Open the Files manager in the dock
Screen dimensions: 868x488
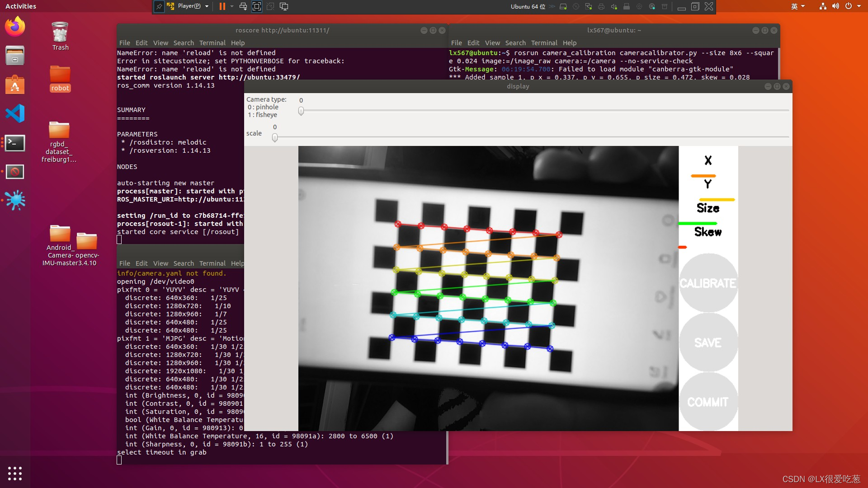(x=15, y=56)
